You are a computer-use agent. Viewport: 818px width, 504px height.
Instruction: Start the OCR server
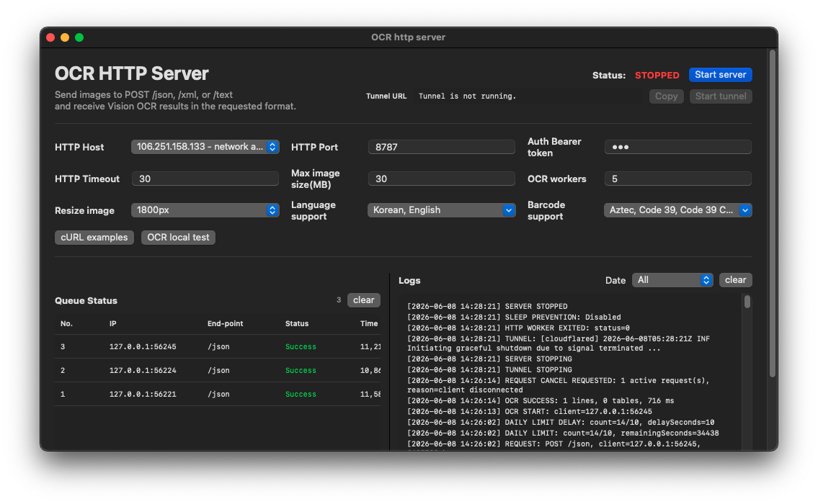[720, 75]
